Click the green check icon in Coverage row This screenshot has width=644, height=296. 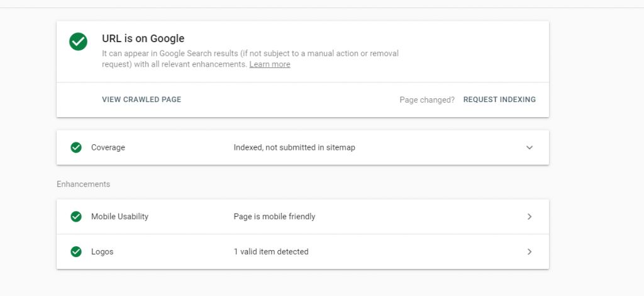pyautogui.click(x=76, y=147)
